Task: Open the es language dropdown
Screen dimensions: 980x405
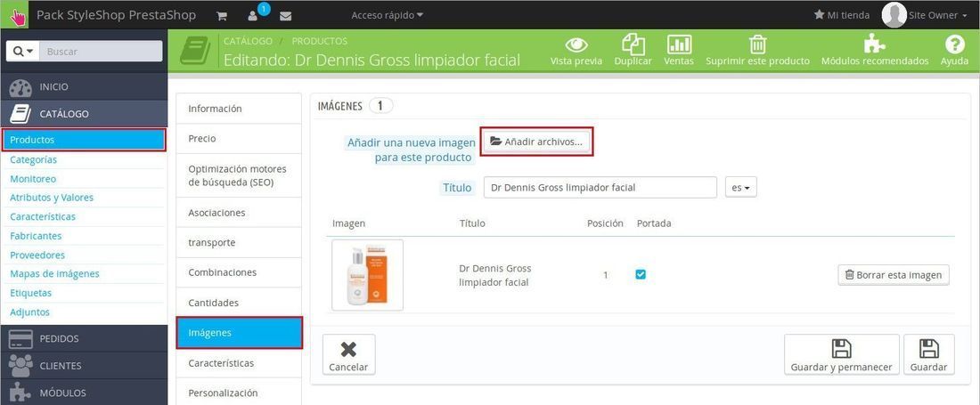Action: (740, 187)
